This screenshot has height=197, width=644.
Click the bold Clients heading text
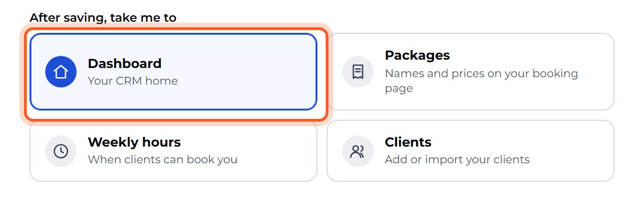[408, 142]
